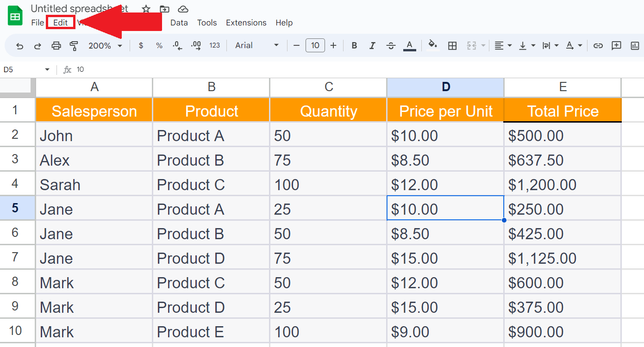Screen dimensions: 644x347
Task: Format values as percent
Action: (x=159, y=45)
